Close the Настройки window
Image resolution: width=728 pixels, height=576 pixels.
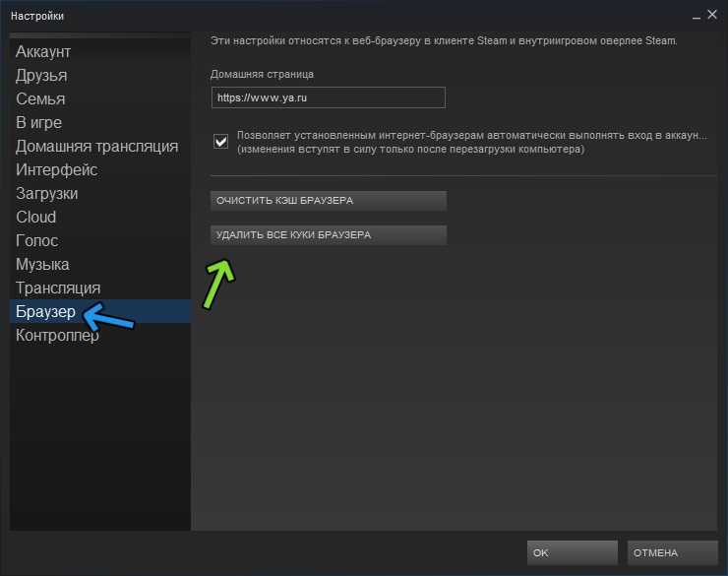click(x=711, y=15)
